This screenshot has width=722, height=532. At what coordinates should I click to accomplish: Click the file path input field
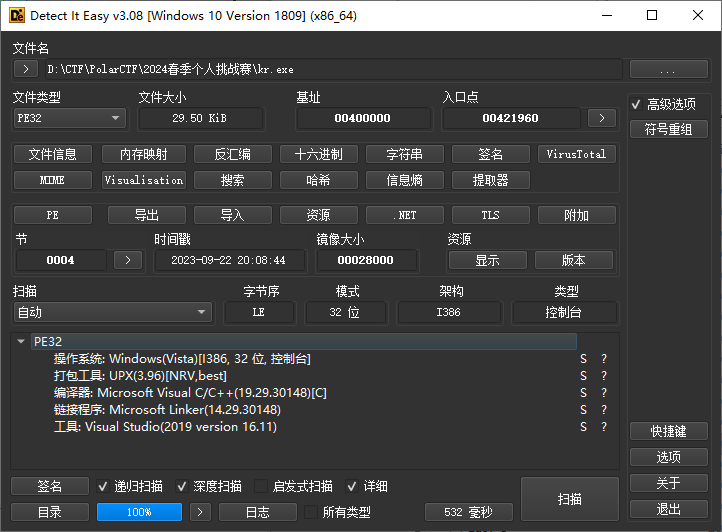(x=334, y=69)
